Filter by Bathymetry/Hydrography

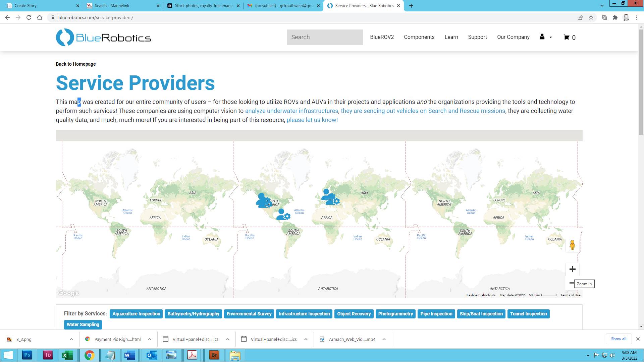pyautogui.click(x=193, y=314)
